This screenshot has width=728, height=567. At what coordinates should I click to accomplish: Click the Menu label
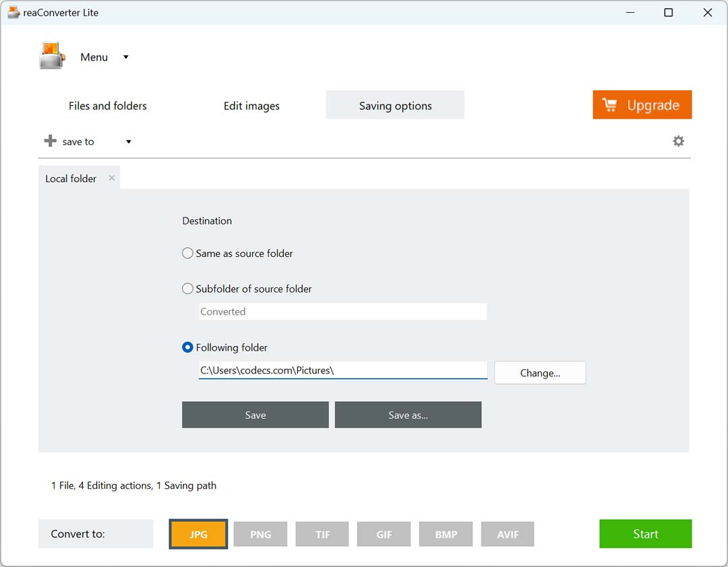coord(94,57)
